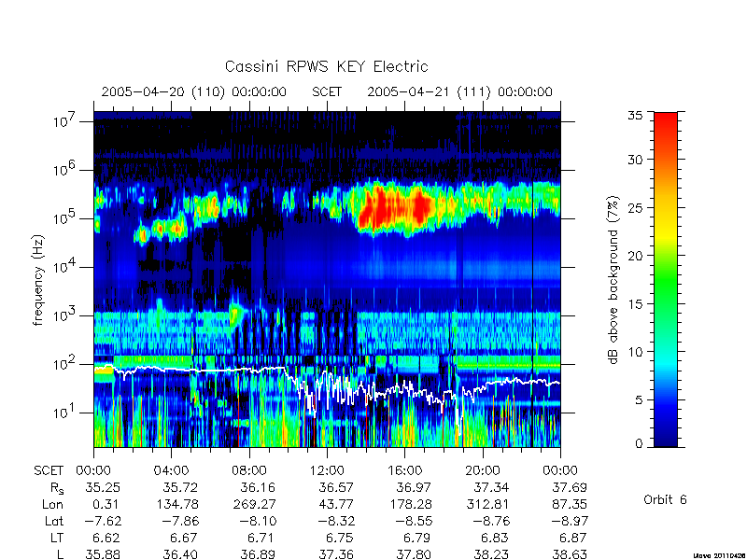Click the 'dB above background (7%)' label
Screen dimensions: 747x560
(613, 280)
